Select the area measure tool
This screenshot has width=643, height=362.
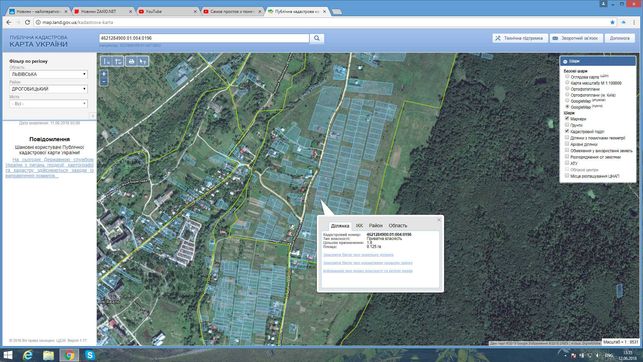pyautogui.click(x=118, y=61)
